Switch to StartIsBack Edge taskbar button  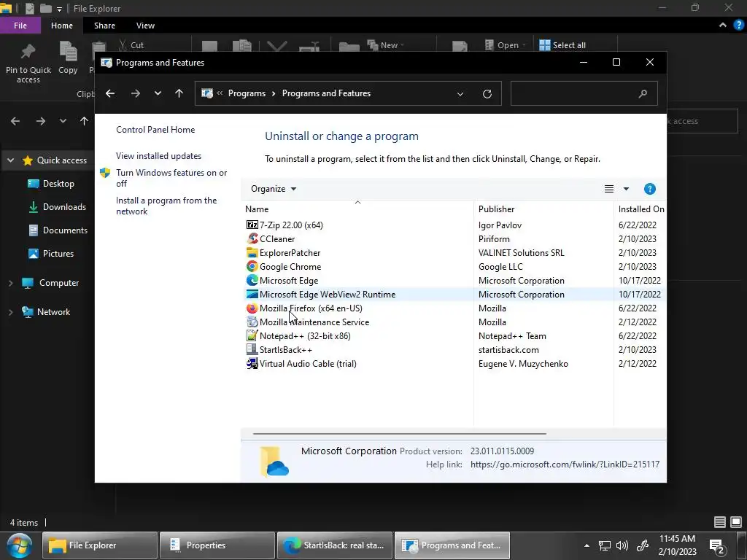[335, 545]
